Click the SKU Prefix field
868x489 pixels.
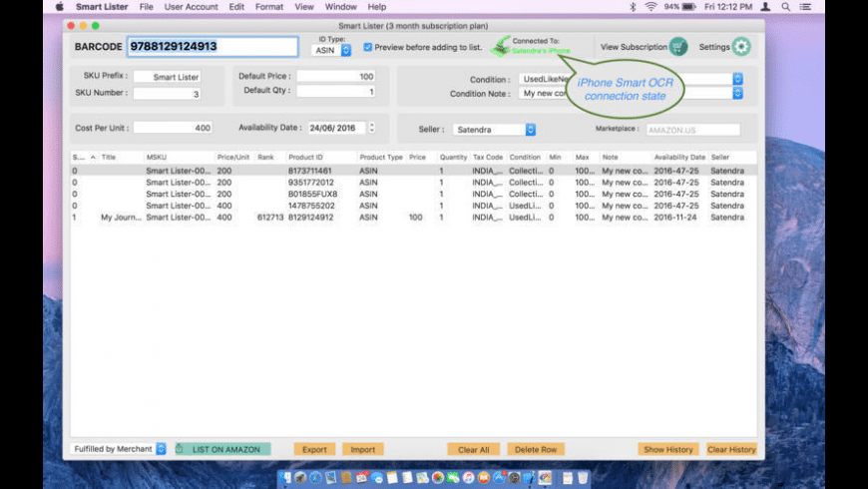pyautogui.click(x=168, y=77)
